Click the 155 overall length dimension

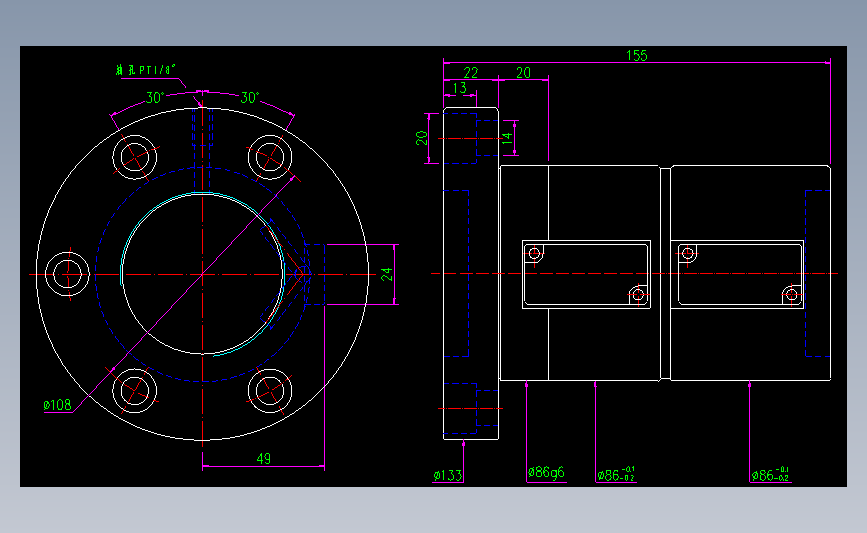point(636,55)
